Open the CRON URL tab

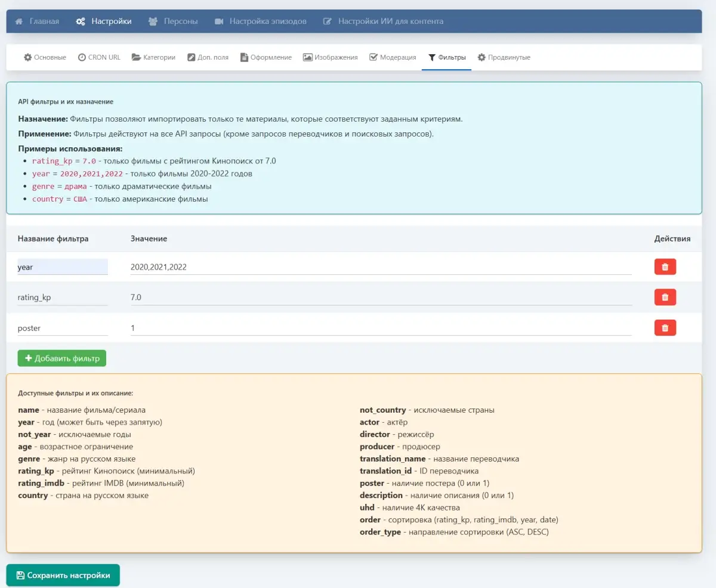pos(99,57)
